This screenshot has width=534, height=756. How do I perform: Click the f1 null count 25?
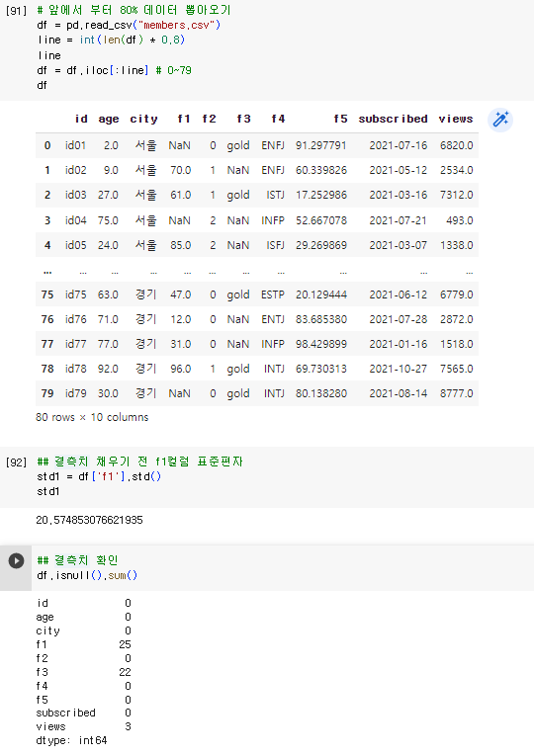(125, 645)
